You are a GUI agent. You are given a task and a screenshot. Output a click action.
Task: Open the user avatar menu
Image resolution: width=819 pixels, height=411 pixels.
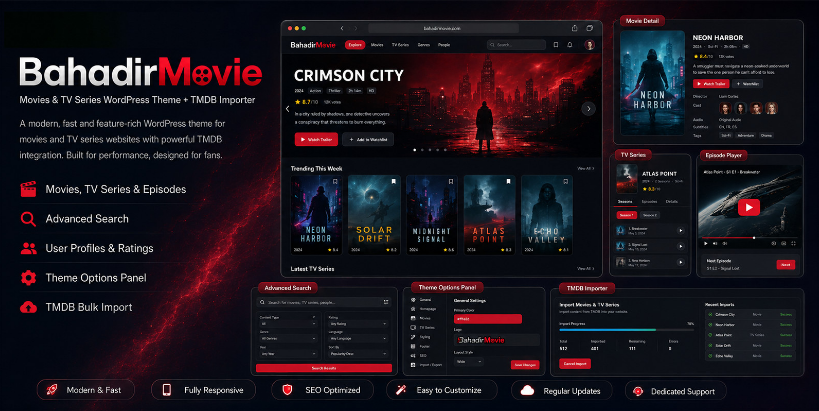coord(590,45)
